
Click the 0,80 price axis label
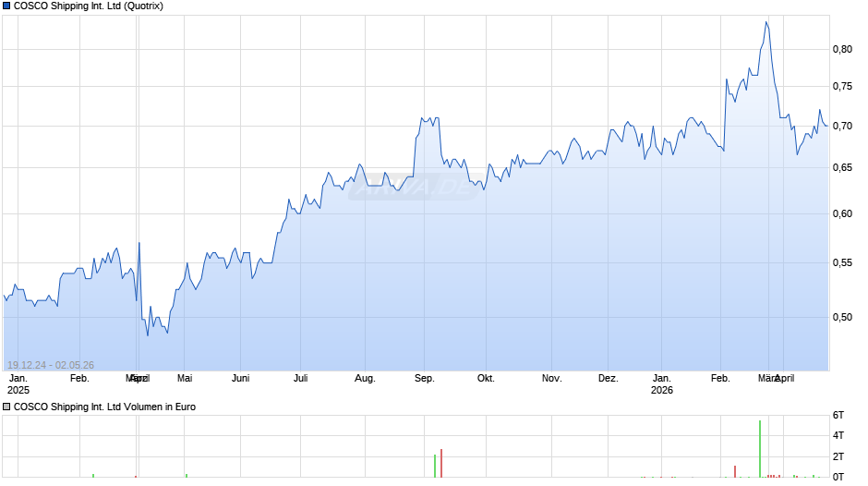pyautogui.click(x=842, y=49)
